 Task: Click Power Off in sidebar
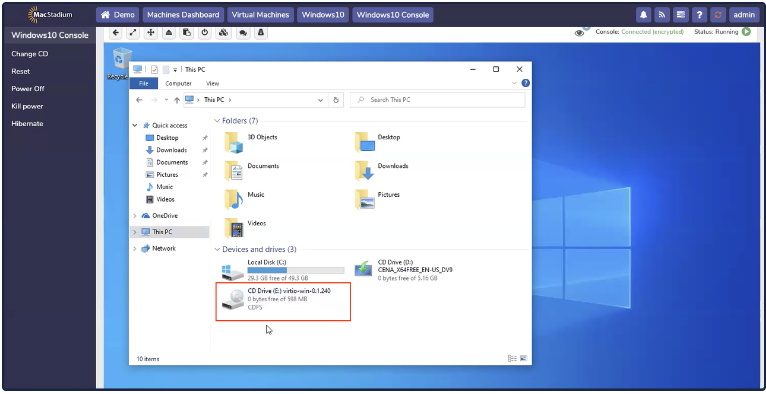(x=28, y=89)
